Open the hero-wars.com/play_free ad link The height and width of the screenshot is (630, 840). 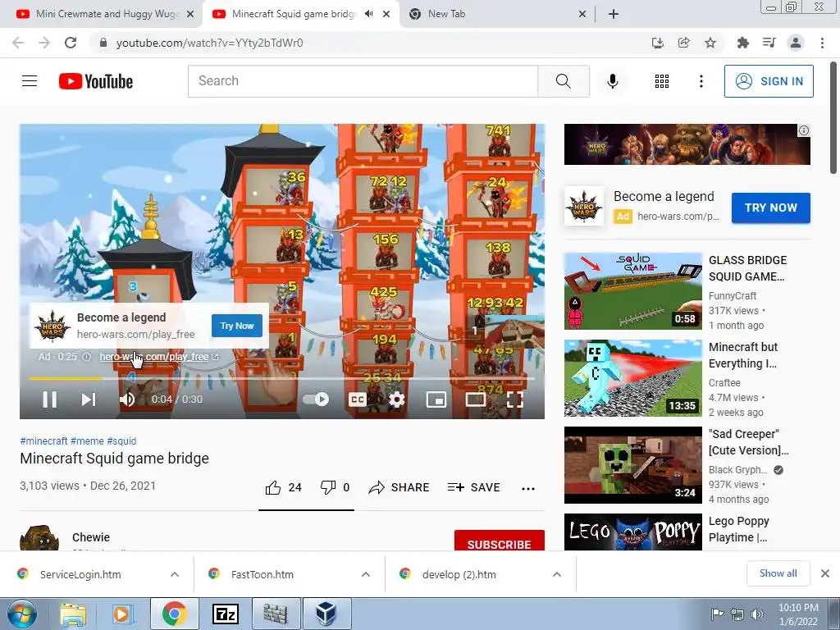(x=159, y=357)
